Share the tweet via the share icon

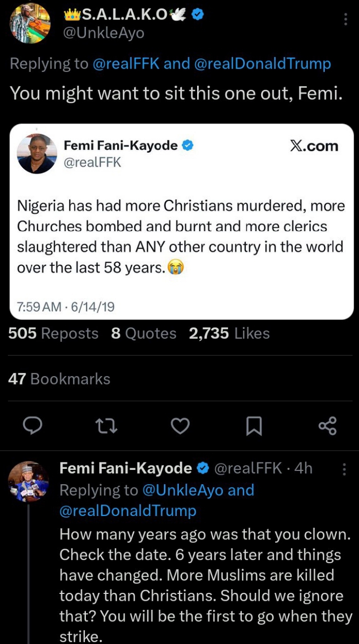point(327,426)
